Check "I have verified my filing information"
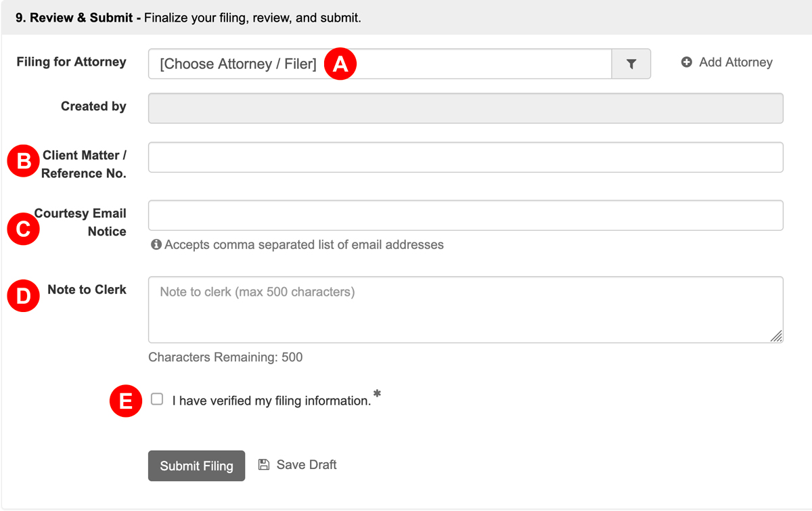 click(x=156, y=399)
